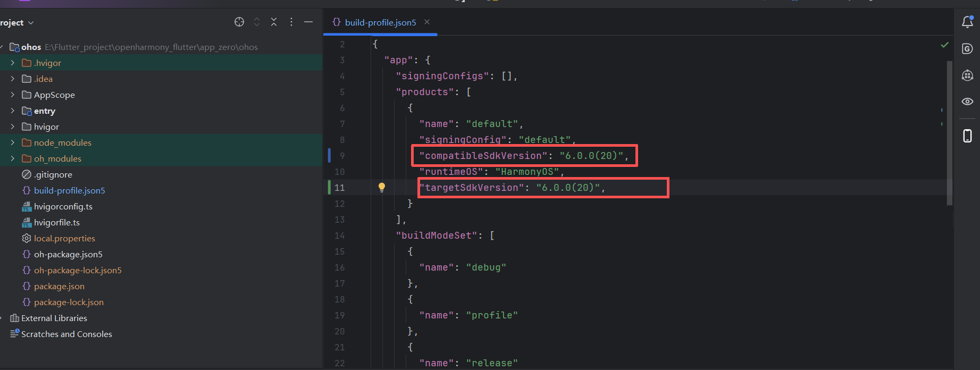
Task: Click the Select Opened File locate icon
Action: tap(239, 22)
